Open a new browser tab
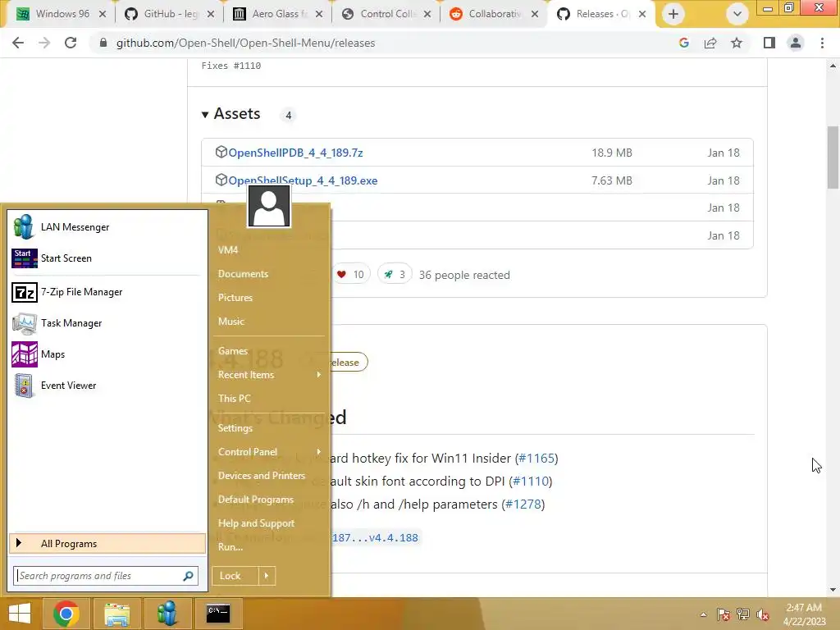840x630 pixels. pyautogui.click(x=673, y=14)
